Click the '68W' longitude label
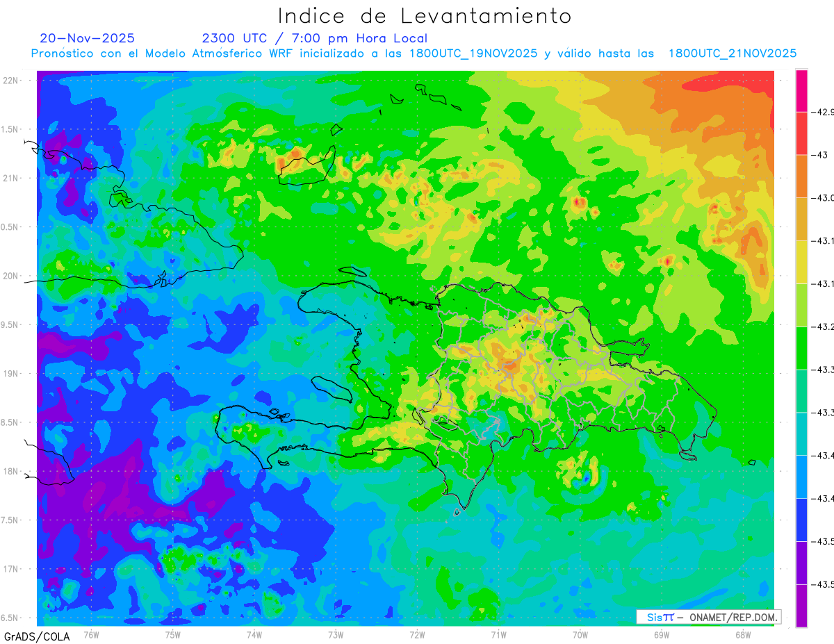Screen dimensions: 834x644 (743, 634)
